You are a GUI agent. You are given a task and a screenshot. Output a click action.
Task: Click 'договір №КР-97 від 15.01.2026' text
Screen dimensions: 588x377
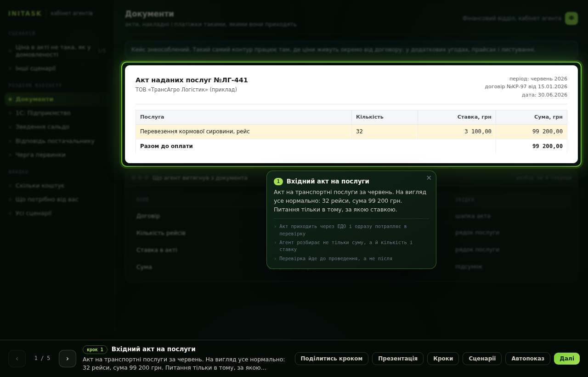pos(526,86)
